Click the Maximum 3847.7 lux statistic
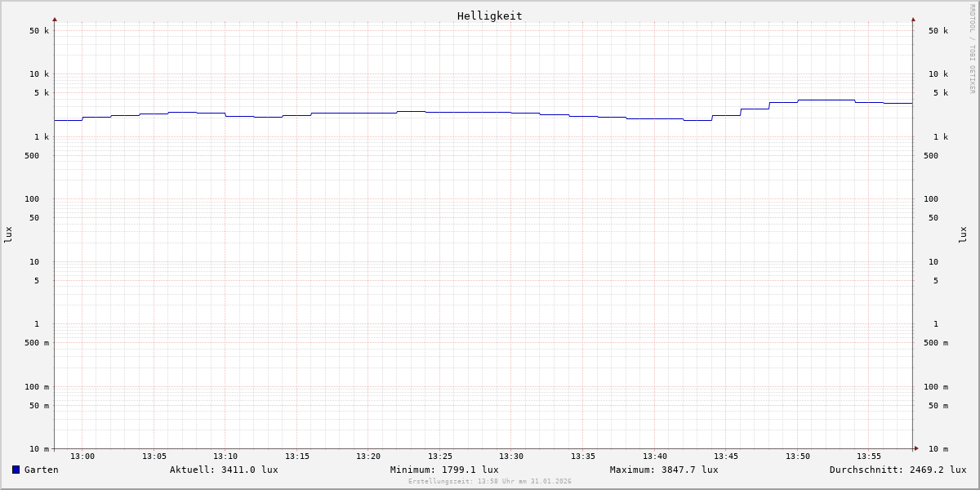The height and width of the screenshot is (490, 980). [664, 470]
